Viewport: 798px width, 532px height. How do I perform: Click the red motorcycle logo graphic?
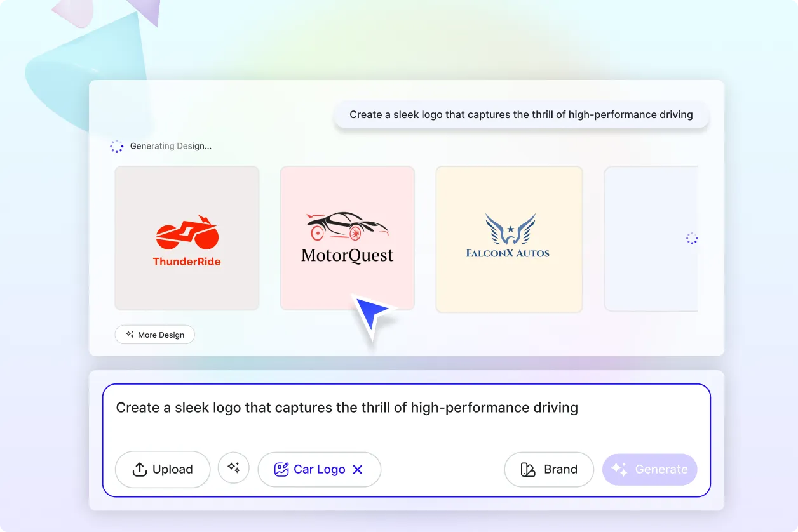pyautogui.click(x=187, y=233)
